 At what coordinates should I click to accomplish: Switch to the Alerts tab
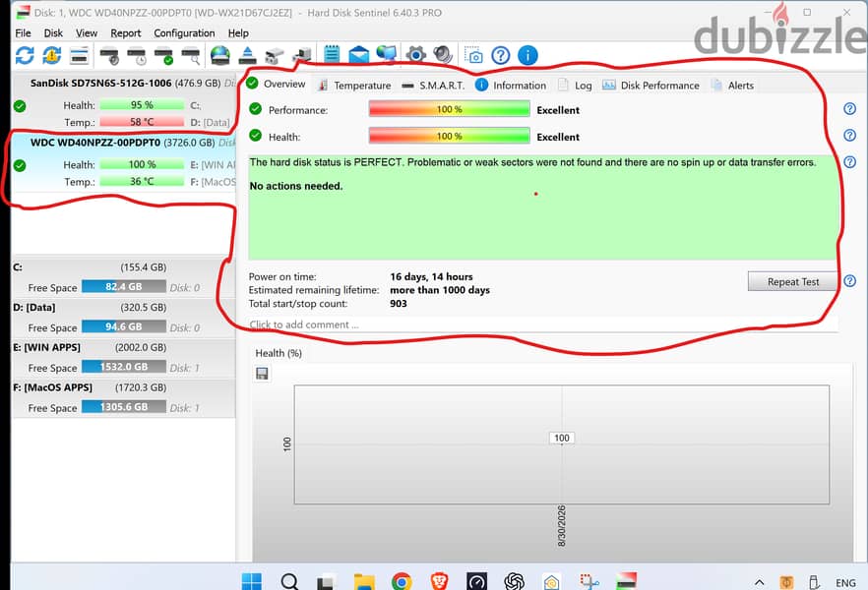732,86
